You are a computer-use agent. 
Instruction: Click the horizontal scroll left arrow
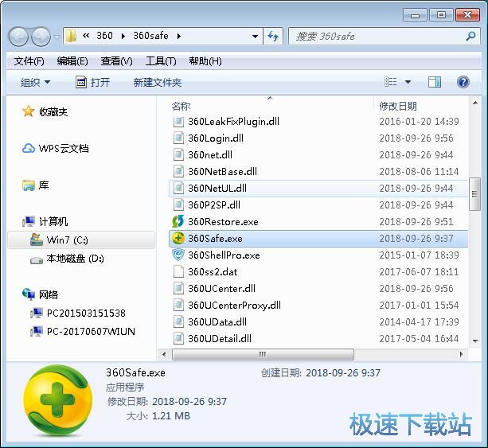[164, 354]
